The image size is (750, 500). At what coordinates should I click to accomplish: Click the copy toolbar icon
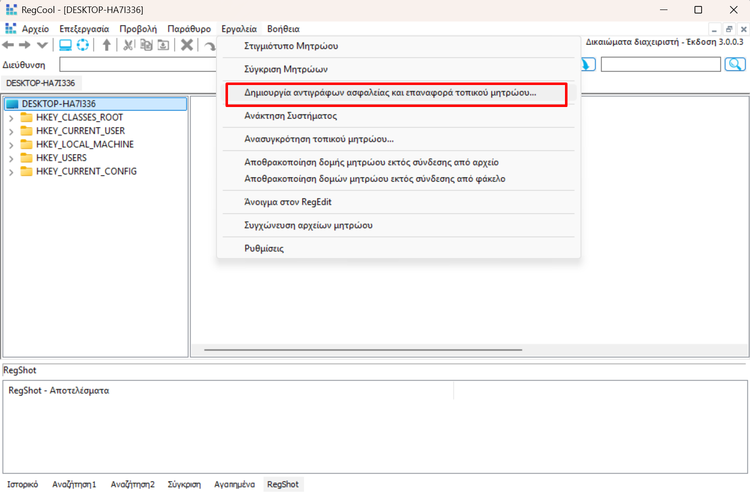tap(146, 46)
